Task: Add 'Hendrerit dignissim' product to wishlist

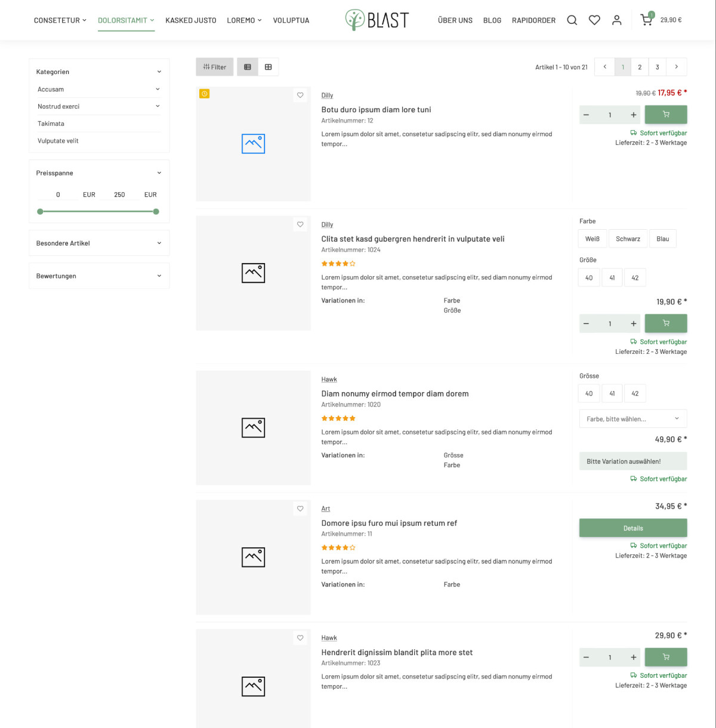Action: click(300, 638)
